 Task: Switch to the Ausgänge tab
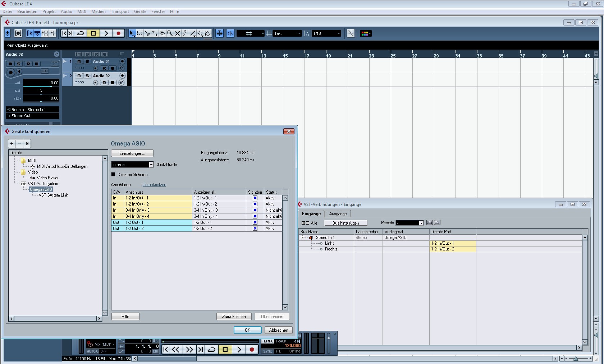(338, 214)
